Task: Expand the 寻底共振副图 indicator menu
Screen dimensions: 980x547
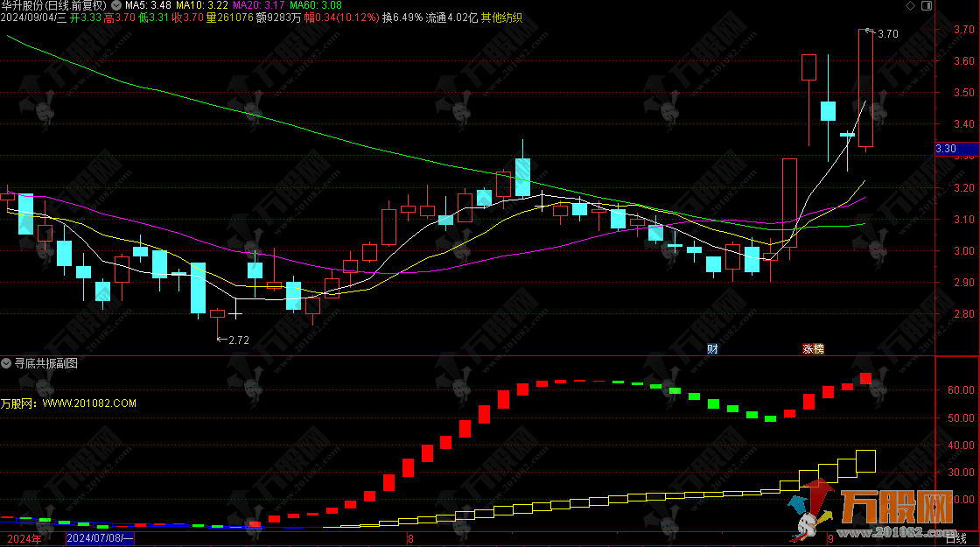Action: (x=6, y=362)
